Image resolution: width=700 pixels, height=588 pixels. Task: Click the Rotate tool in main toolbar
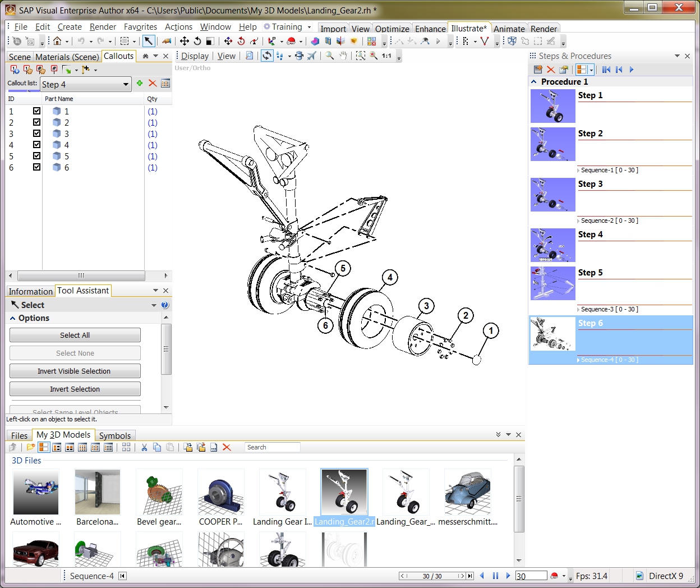[197, 41]
